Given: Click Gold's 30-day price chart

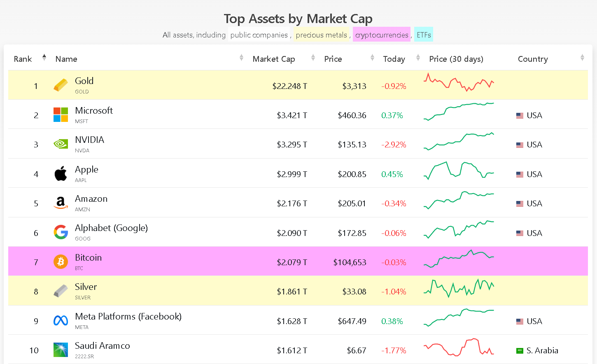Looking at the screenshot, I should coord(459,82).
